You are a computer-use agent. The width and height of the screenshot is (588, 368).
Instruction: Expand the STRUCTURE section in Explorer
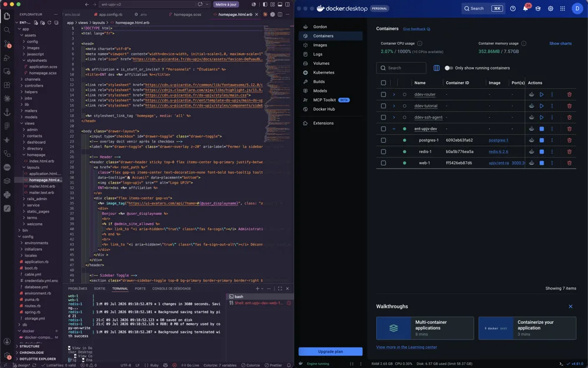coord(29,346)
